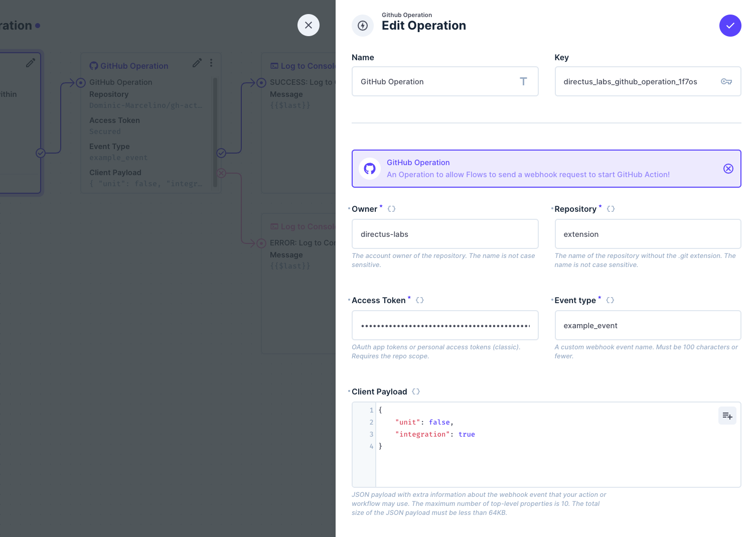Toggle raw value editor for Repository
This screenshot has height=537, width=756.
click(611, 209)
